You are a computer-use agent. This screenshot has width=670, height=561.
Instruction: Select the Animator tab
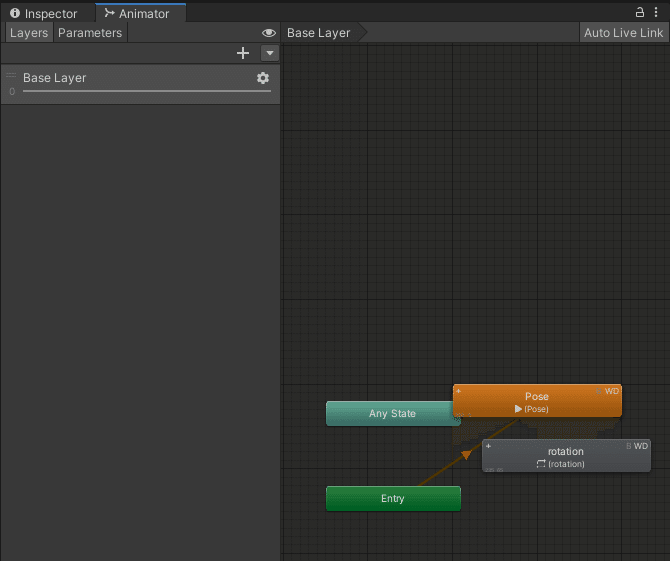pos(140,13)
